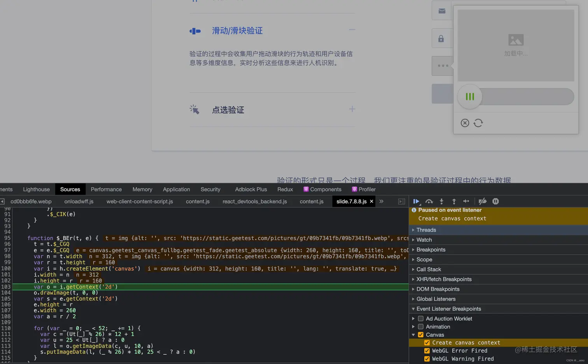
Task: Uncheck the Canvas category checkbox
Action: tap(420, 334)
